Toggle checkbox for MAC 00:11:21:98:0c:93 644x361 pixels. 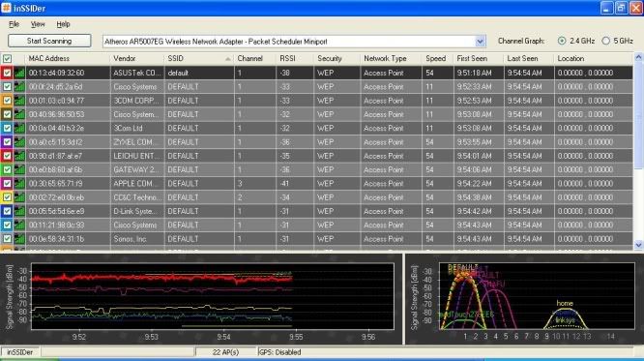(x=7, y=225)
